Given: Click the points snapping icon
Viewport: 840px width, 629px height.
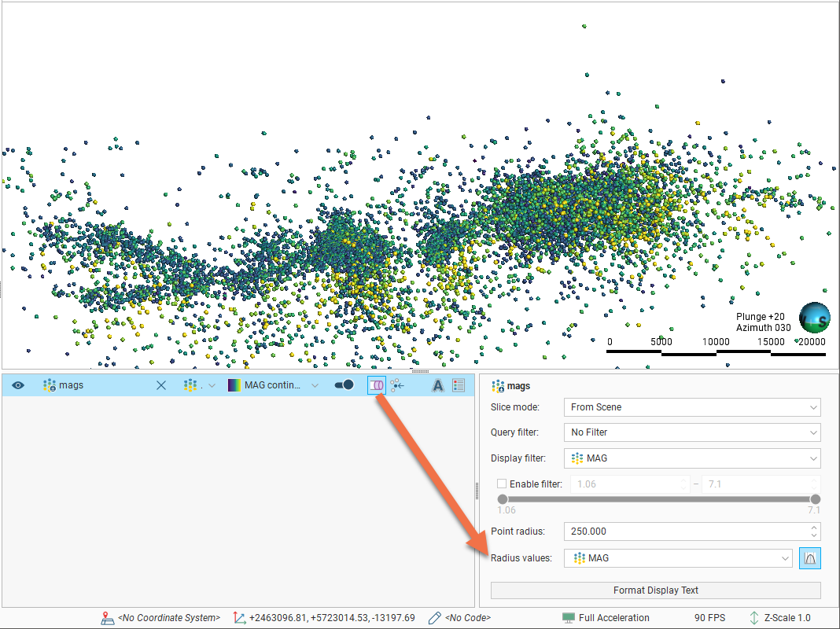Looking at the screenshot, I should coord(397,385).
